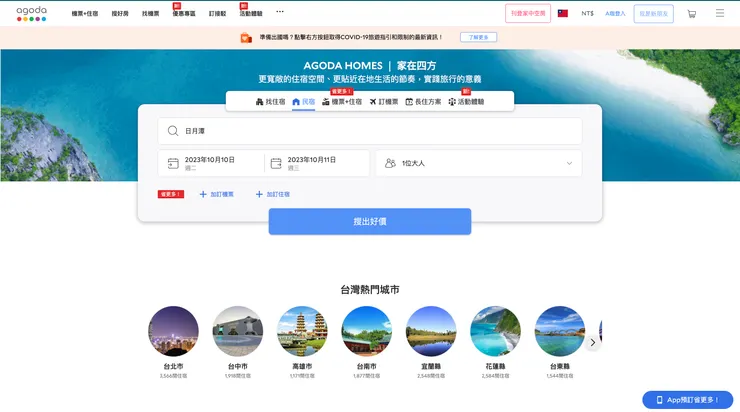The image size is (740, 412).
Task: Select the 機票+住宿 search tab
Action: [x=342, y=101]
